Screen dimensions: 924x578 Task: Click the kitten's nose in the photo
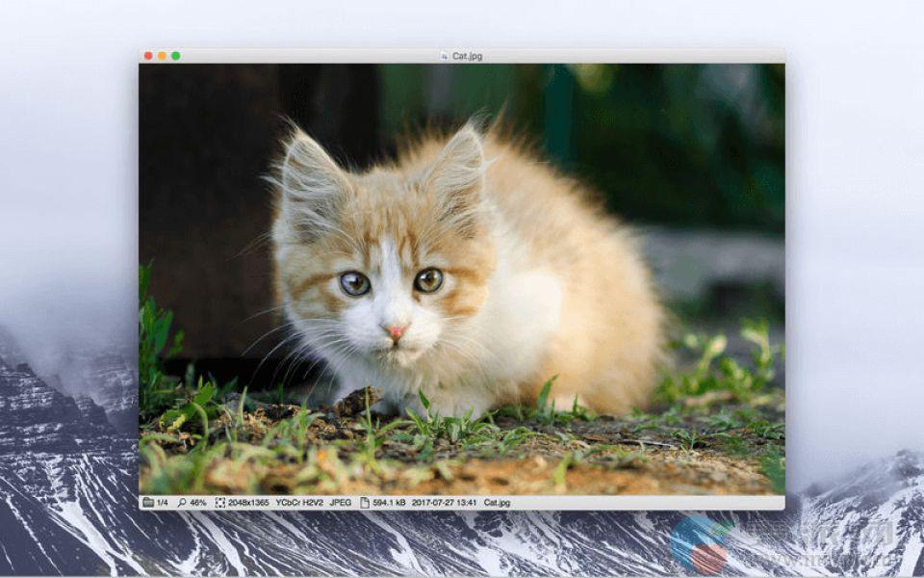click(x=396, y=332)
